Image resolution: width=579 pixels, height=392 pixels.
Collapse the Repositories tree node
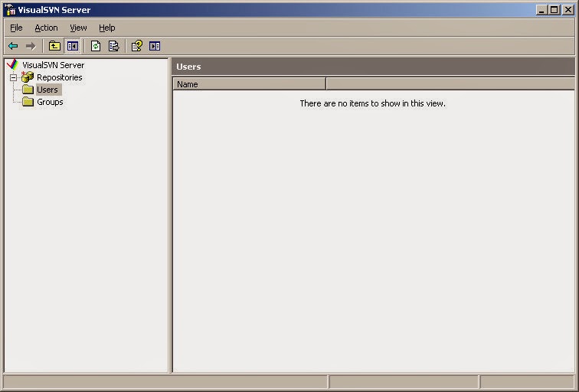[x=13, y=77]
